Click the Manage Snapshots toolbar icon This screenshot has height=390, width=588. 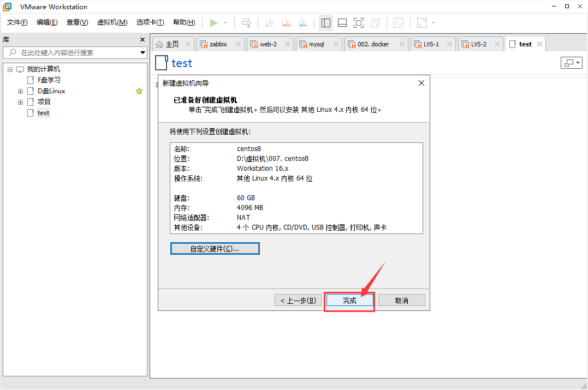coord(302,23)
